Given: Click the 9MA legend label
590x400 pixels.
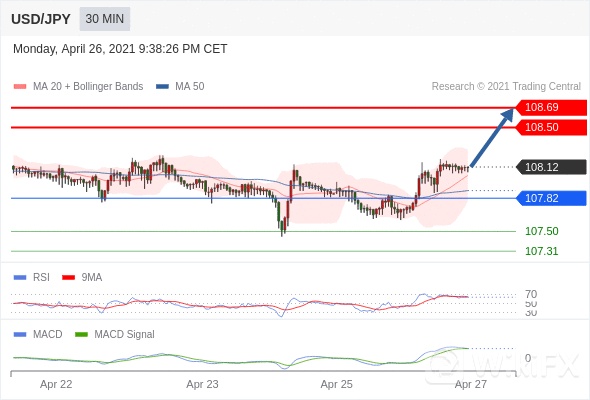Looking at the screenshot, I should point(92,277).
